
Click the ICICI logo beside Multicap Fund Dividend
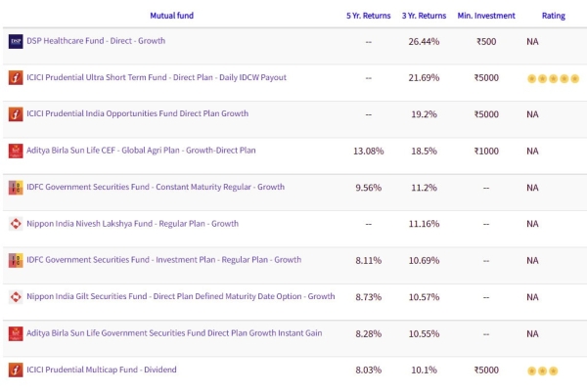pyautogui.click(x=15, y=370)
